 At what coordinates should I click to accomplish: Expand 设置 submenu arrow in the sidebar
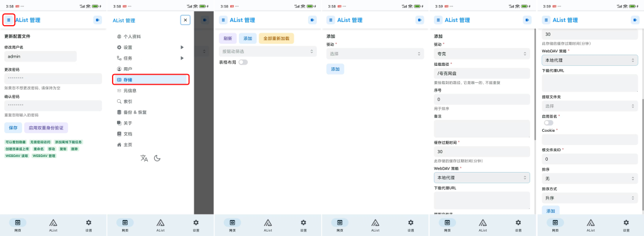click(182, 47)
